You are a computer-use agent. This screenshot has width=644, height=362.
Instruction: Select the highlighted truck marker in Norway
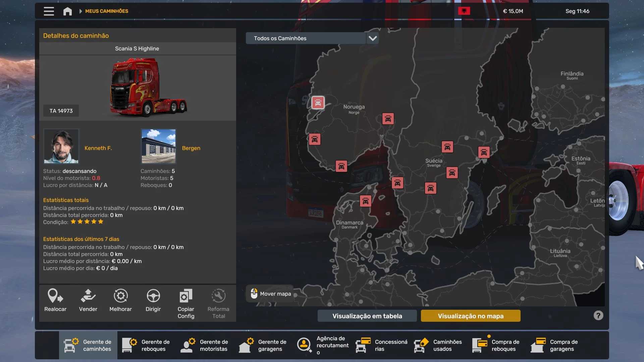[318, 102]
